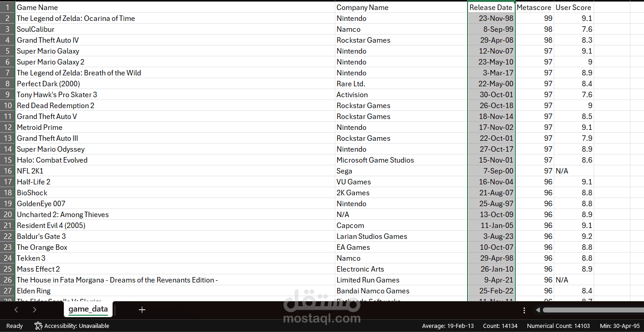Select company cell Capcom
The image size is (644, 332).
[401, 225]
